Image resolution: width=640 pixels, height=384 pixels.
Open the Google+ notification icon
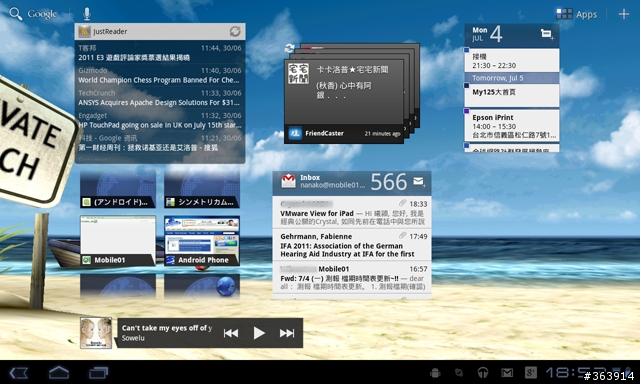click(x=531, y=372)
